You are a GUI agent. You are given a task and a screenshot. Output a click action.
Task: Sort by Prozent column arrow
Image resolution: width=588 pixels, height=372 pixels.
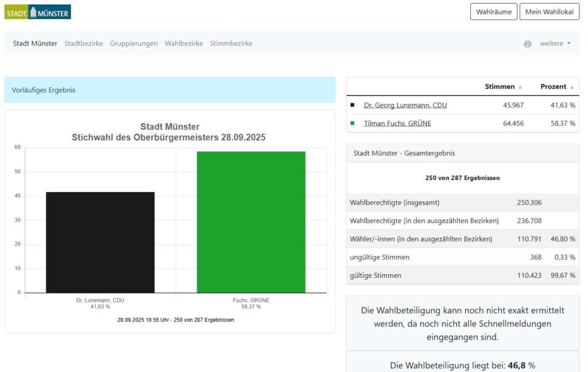coord(572,87)
